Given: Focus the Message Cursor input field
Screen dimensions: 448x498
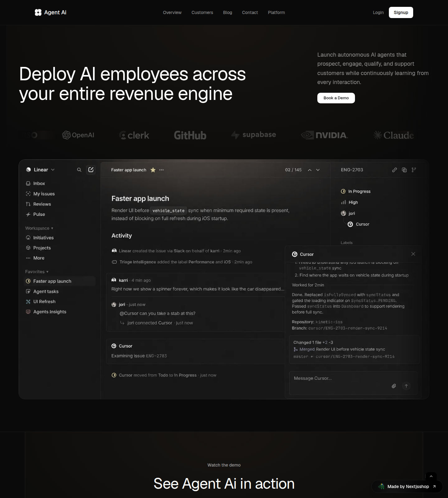Looking at the screenshot, I should pyautogui.click(x=353, y=383).
